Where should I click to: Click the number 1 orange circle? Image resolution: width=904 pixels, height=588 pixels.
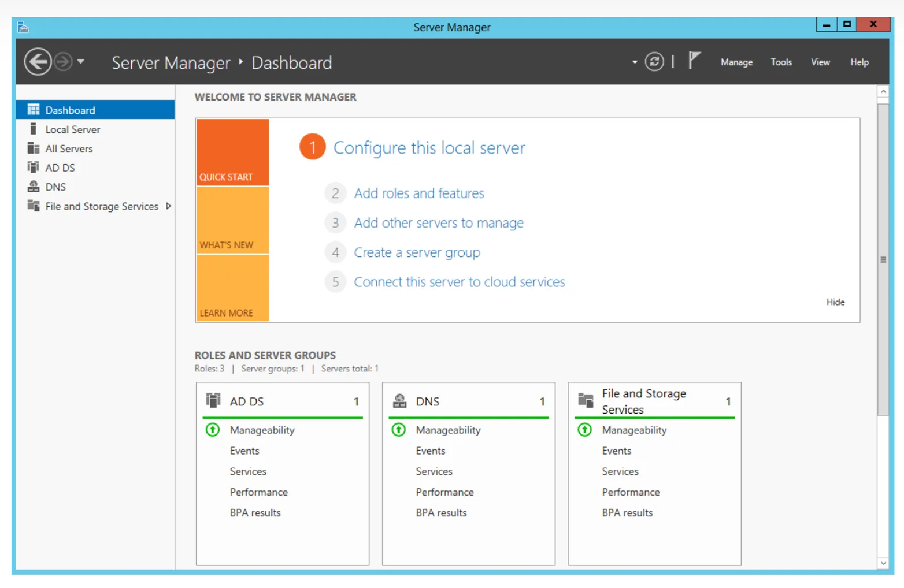312,147
